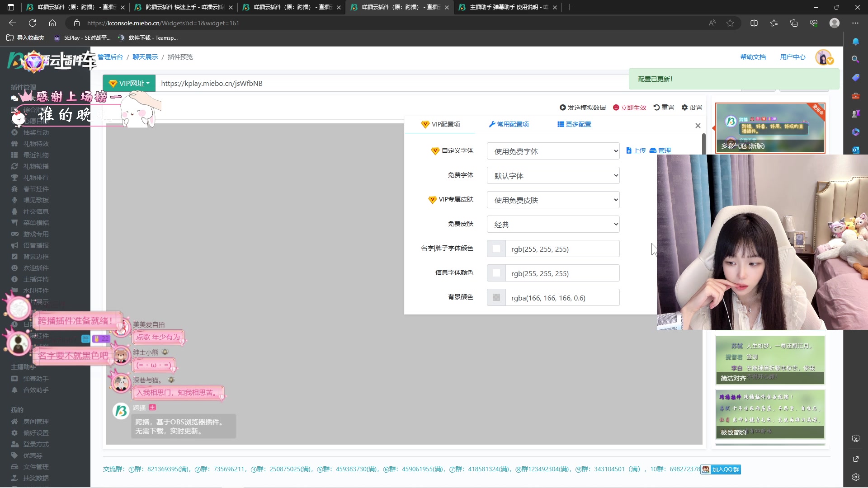The width and height of the screenshot is (868, 488).
Task: Open 优惠券 sidebar item
Action: (x=33, y=455)
